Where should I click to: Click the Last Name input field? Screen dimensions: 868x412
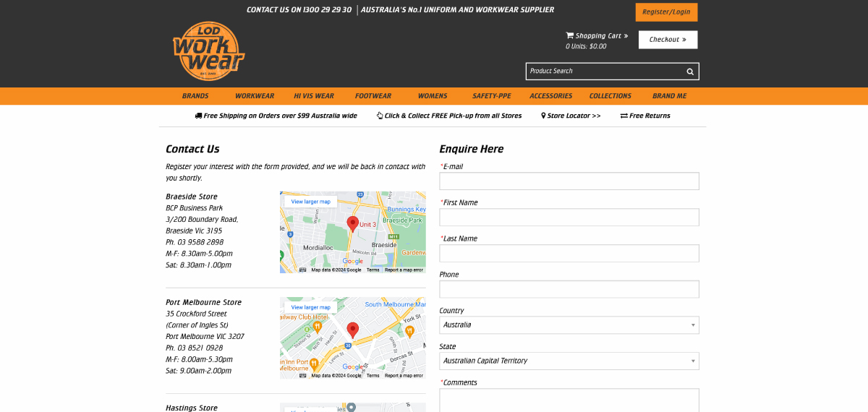click(569, 253)
